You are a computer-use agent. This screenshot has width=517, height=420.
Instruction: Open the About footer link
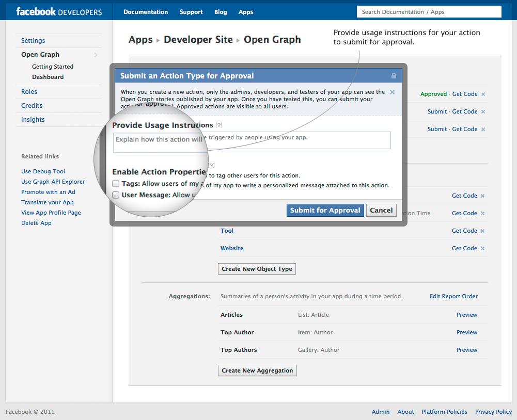coord(405,412)
